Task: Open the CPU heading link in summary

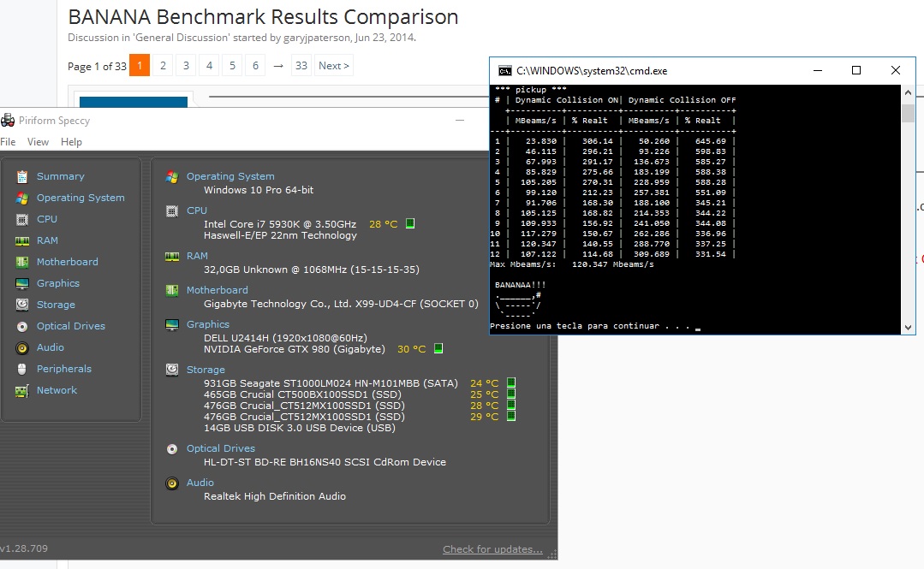Action: tap(197, 210)
